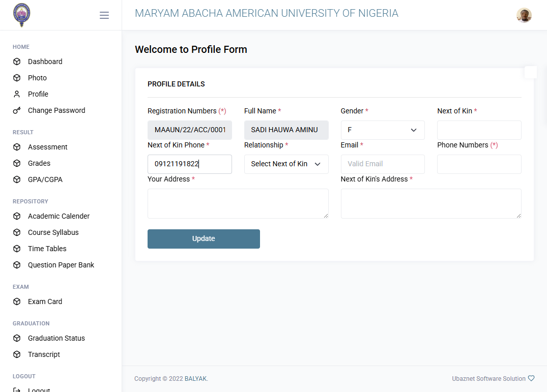Click the Registration Numbers field MAAUN/22/ACC/0001
547x392 pixels.
190,130
